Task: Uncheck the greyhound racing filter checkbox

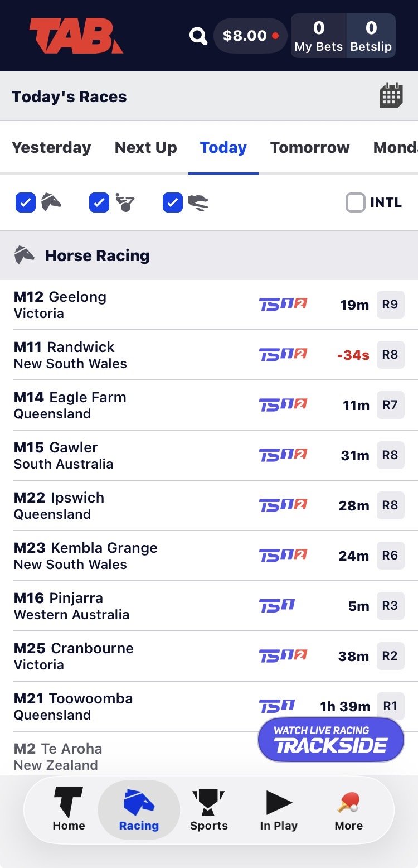Action: (173, 202)
